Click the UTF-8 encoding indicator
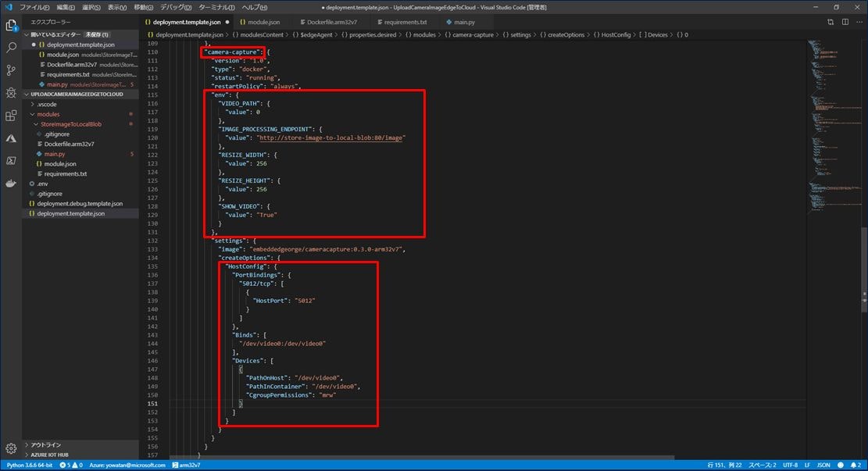The width and height of the screenshot is (868, 471). 791,465
